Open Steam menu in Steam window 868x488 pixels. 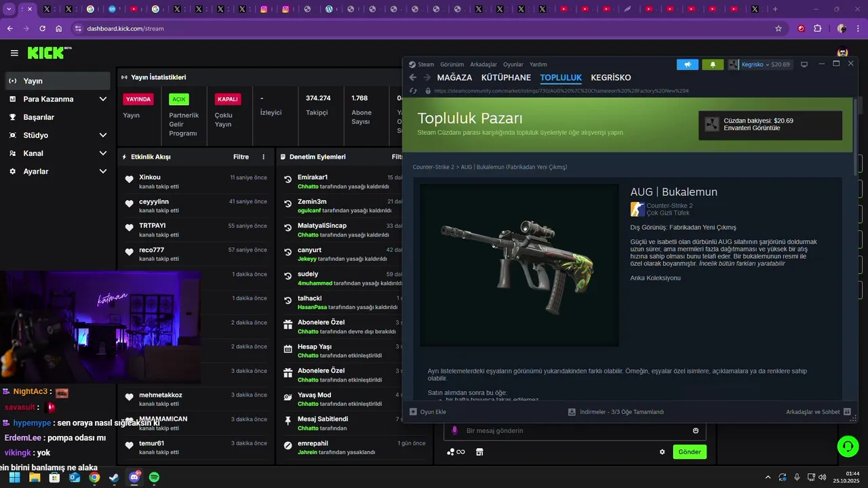click(421, 64)
